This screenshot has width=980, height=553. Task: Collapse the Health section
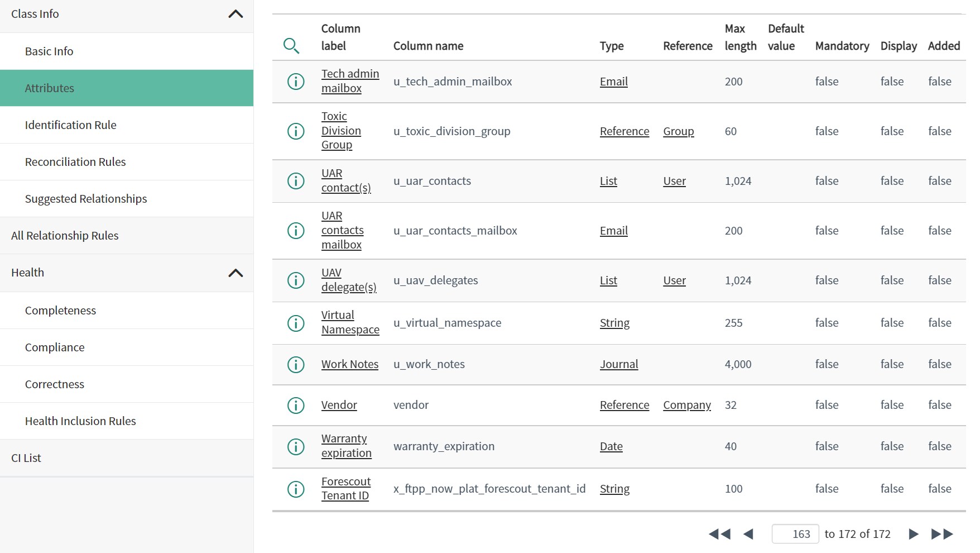236,273
